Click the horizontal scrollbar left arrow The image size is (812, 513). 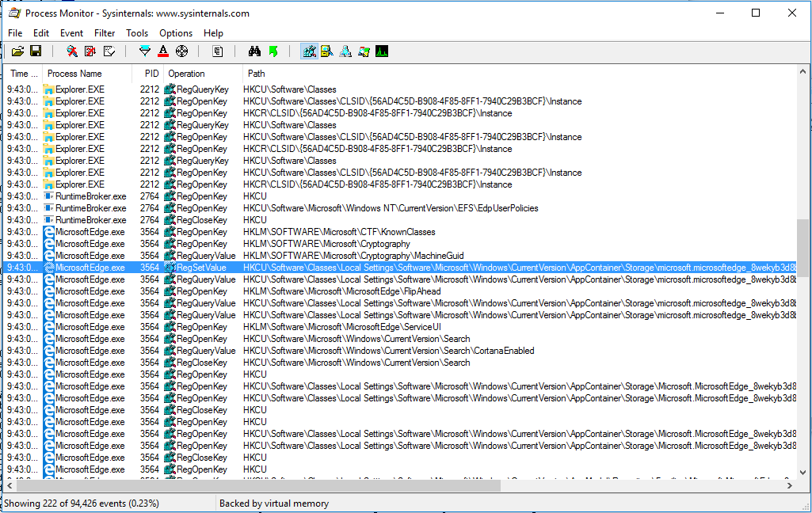[x=10, y=485]
